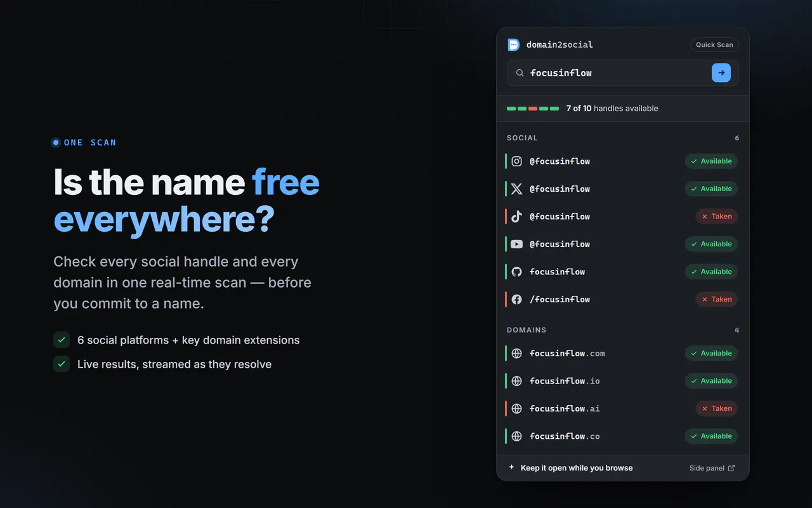Click the DOMAINS section header
This screenshot has height=508, width=812.
(527, 330)
